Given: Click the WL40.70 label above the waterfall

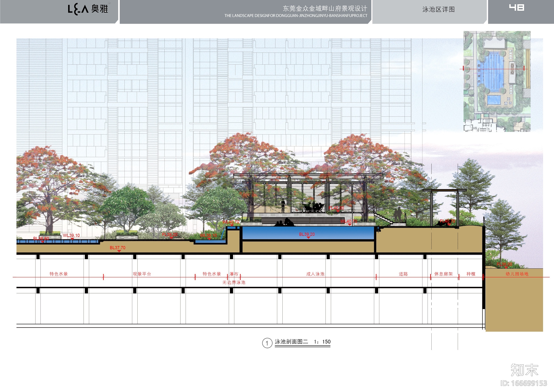Looking at the screenshot, I should click(231, 222).
